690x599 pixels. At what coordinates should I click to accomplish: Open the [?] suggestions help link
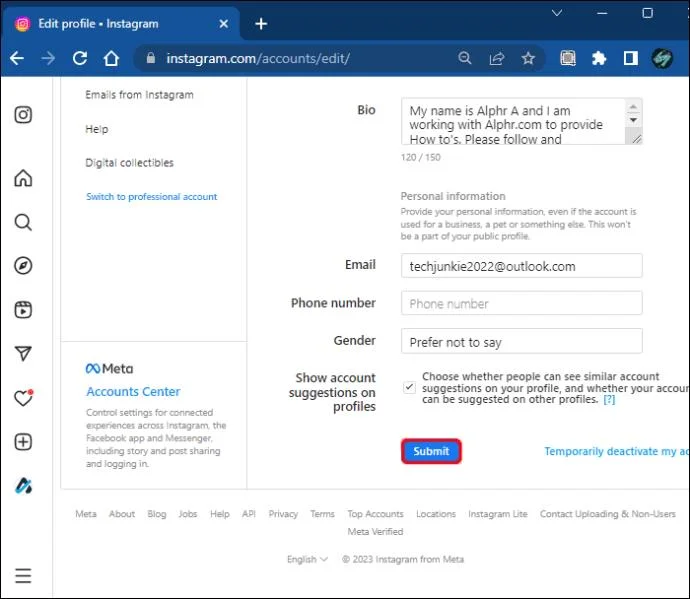[609, 400]
